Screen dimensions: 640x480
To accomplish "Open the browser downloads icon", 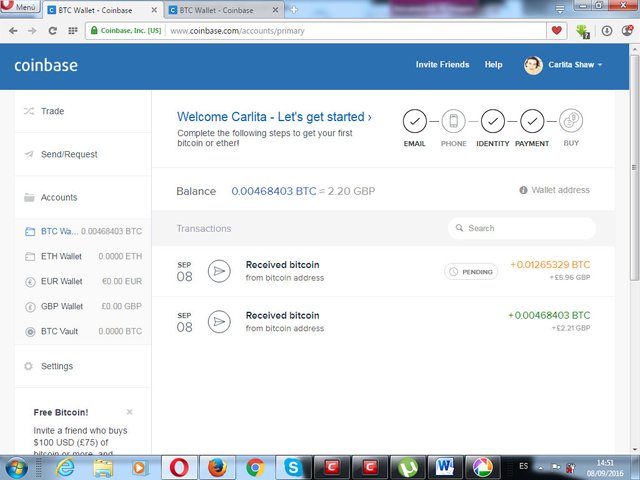I will (607, 31).
